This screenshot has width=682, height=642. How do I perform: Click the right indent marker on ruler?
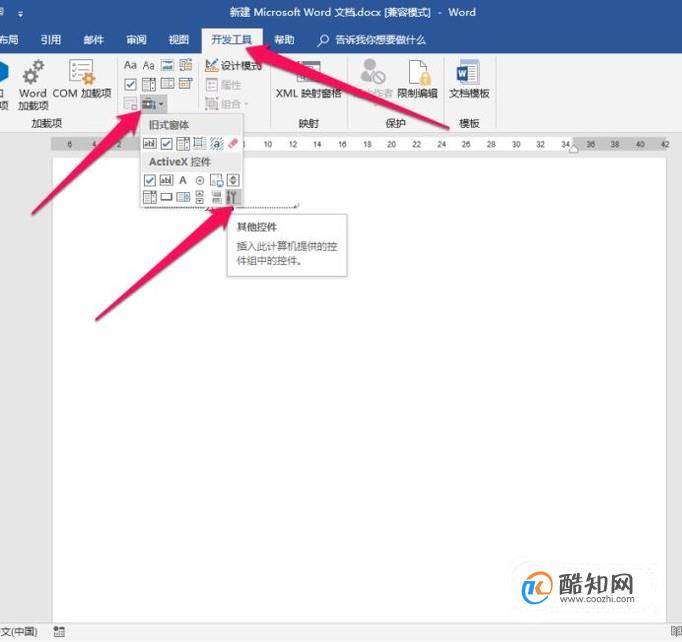(x=574, y=149)
